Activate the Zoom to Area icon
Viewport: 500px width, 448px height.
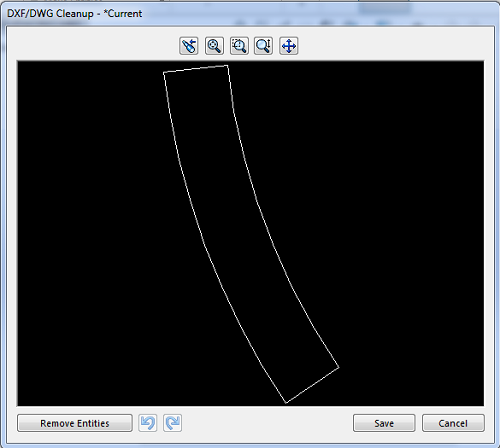(x=239, y=46)
